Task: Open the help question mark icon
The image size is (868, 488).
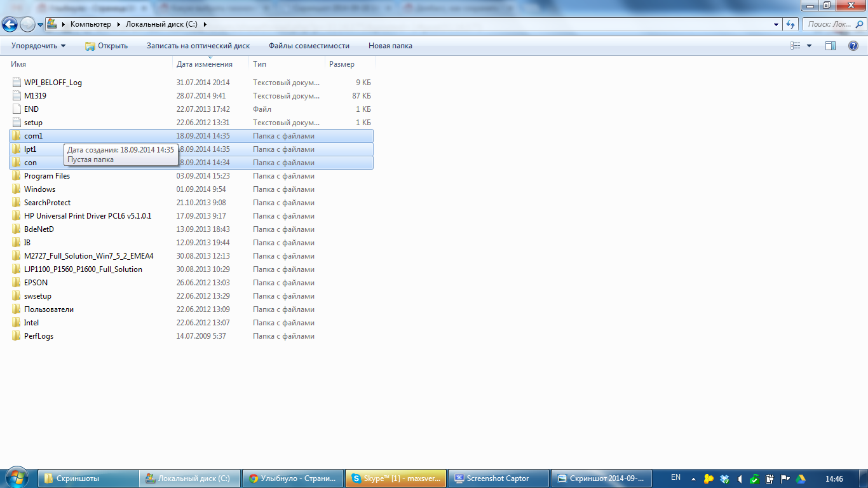Action: tap(853, 46)
